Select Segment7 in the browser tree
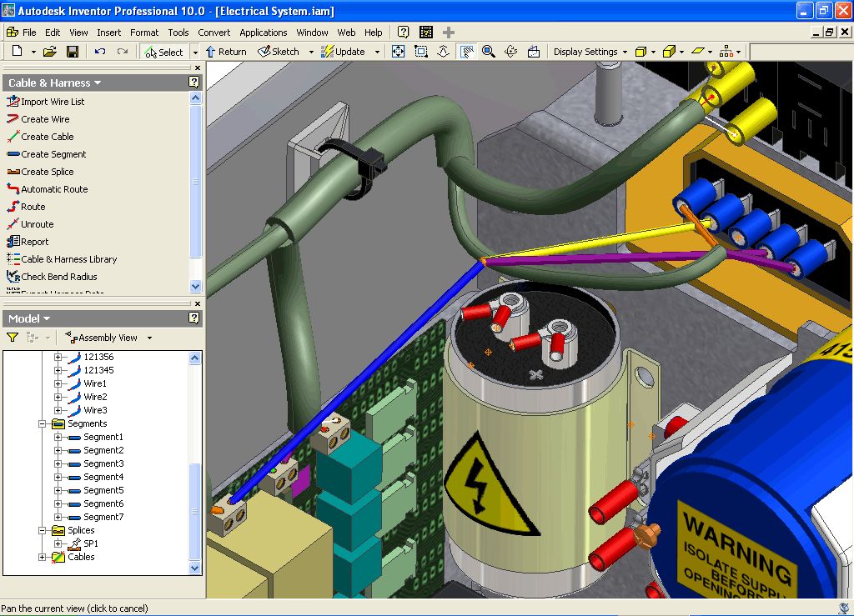This screenshot has height=616, width=854. point(103,517)
